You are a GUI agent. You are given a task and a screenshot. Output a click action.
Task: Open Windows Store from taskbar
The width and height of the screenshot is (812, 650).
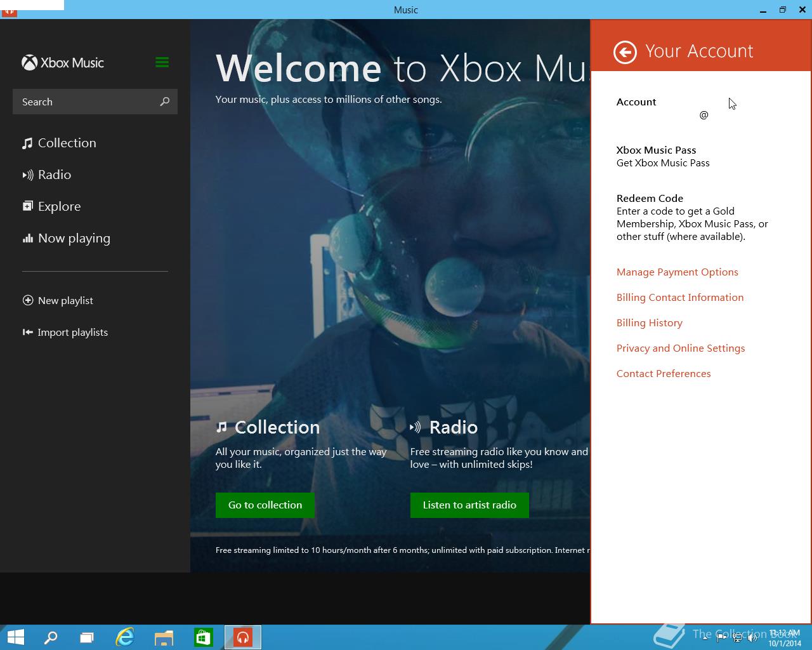pos(203,637)
